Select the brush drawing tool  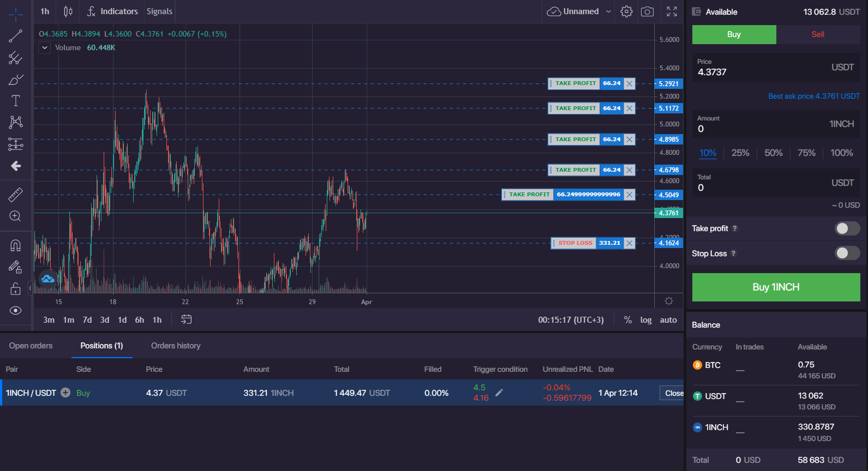16,80
